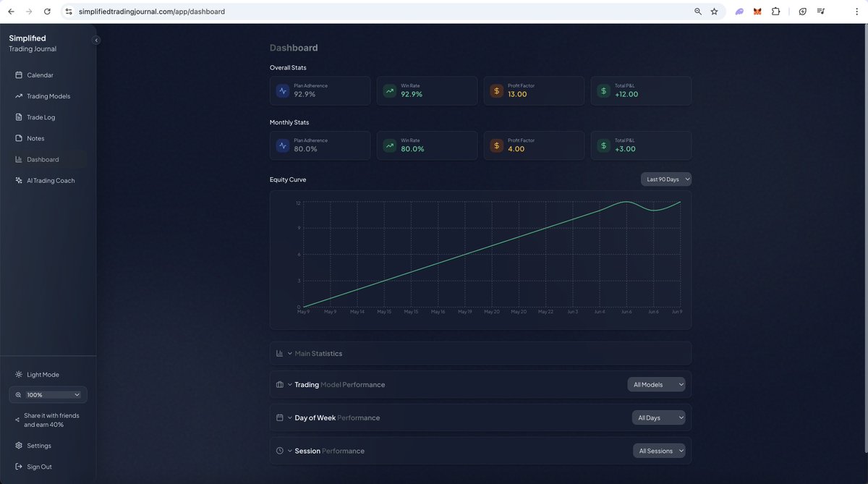Click Monthly Plan Adherence 80.0% pulse icon

[283, 145]
